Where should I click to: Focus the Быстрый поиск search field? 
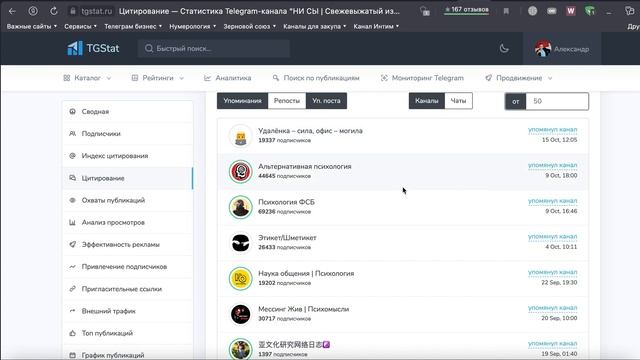(214, 48)
